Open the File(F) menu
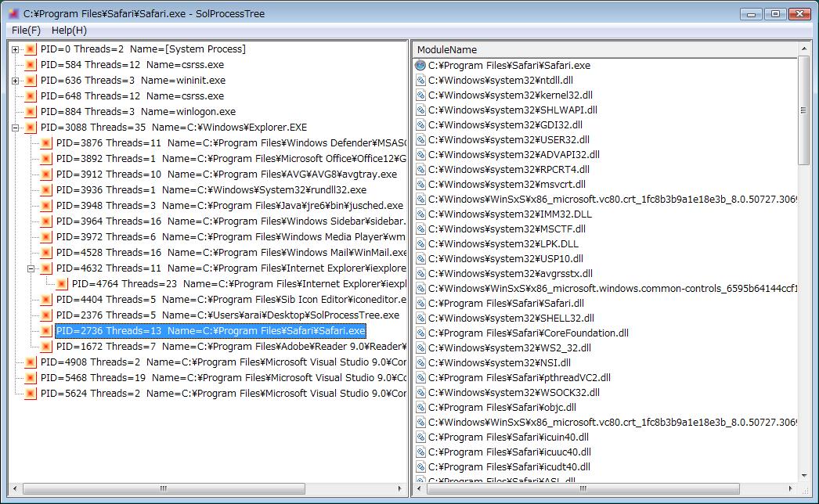Screen dimensions: 819x504 point(26,31)
